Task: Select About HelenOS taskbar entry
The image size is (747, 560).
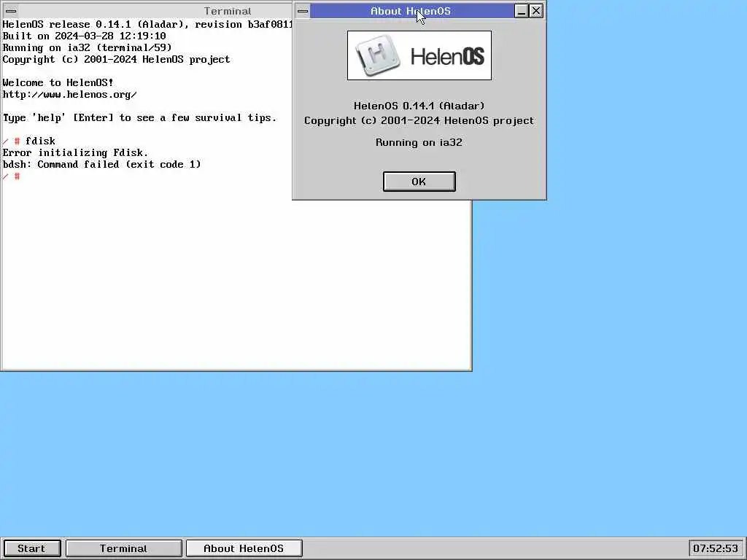Action: coord(244,548)
